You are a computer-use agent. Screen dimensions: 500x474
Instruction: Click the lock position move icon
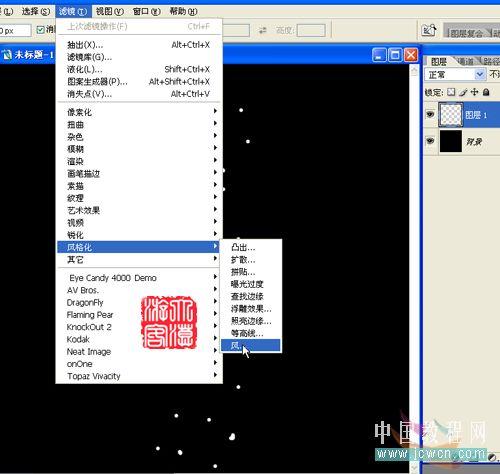(474, 92)
